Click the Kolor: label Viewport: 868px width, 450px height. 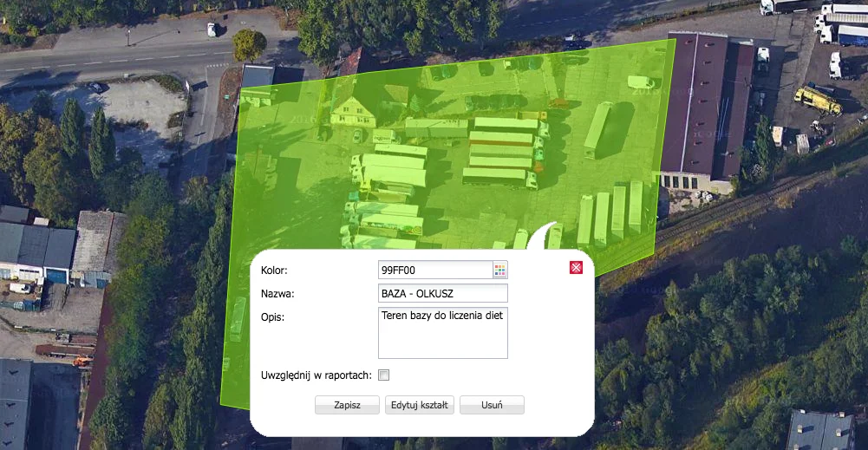274,271
